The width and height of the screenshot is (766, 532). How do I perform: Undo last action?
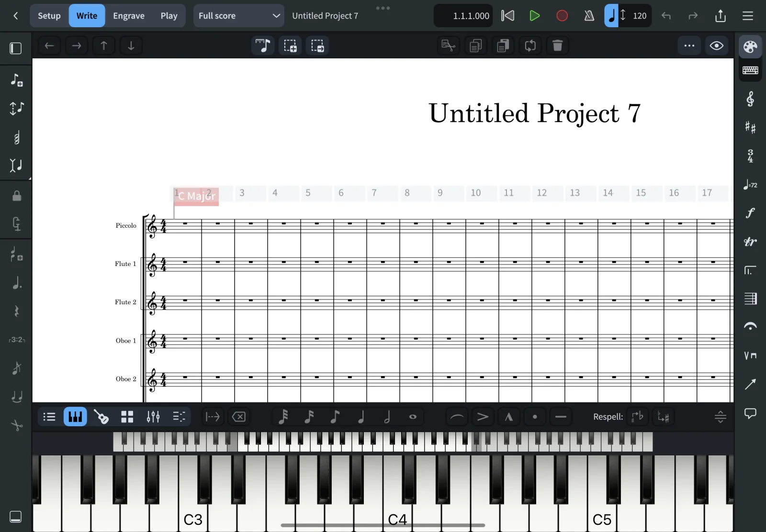coord(666,16)
